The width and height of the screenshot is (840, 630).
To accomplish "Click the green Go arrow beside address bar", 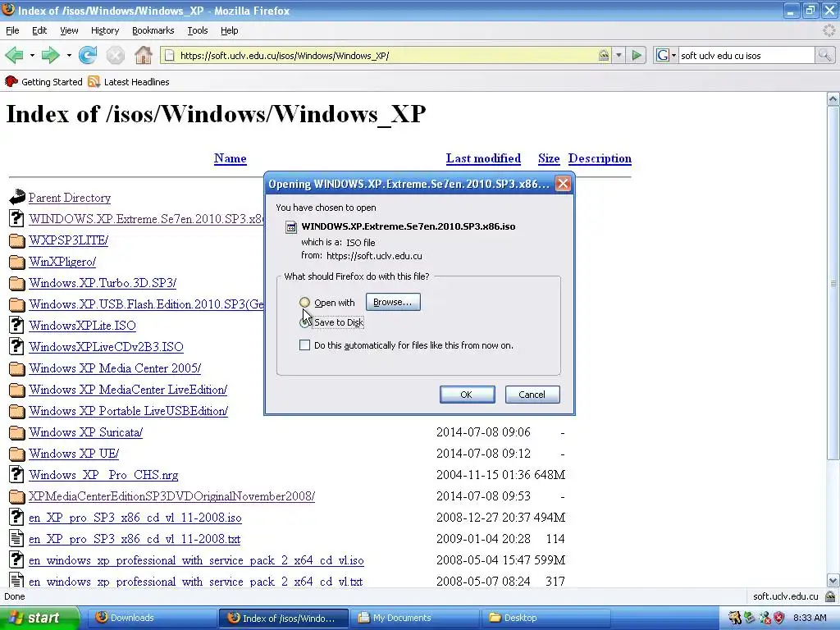I will (637, 55).
